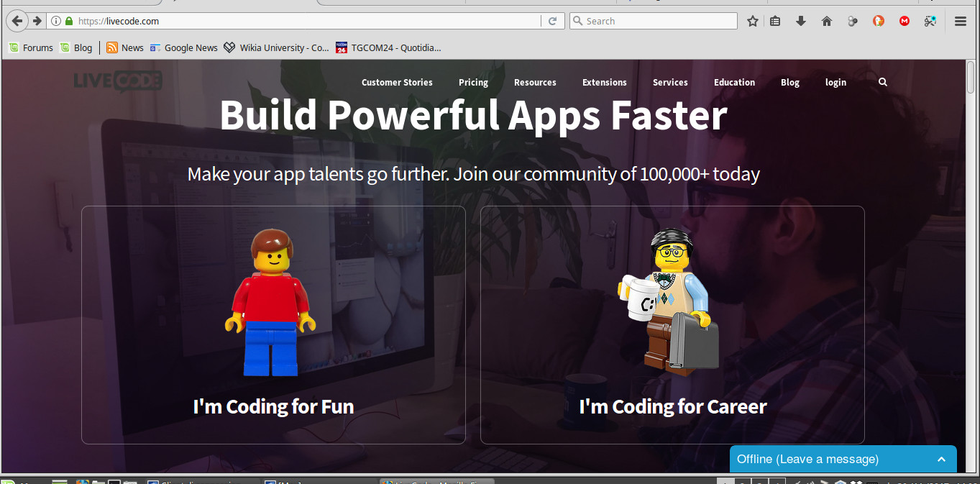Screen dimensions: 980x484
Task: Show site information via the info icon
Action: coord(56,21)
